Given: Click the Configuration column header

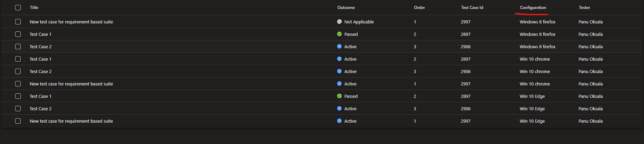Looking at the screenshot, I should [x=533, y=8].
